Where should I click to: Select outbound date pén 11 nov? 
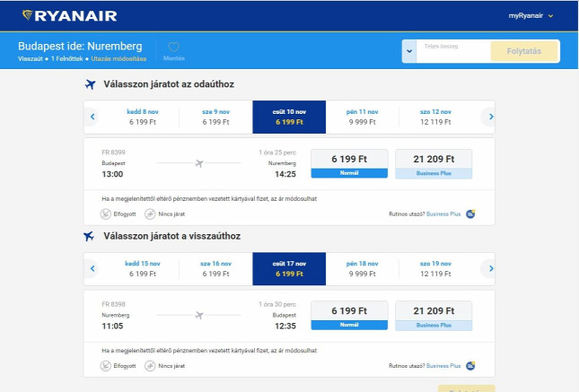point(363,117)
